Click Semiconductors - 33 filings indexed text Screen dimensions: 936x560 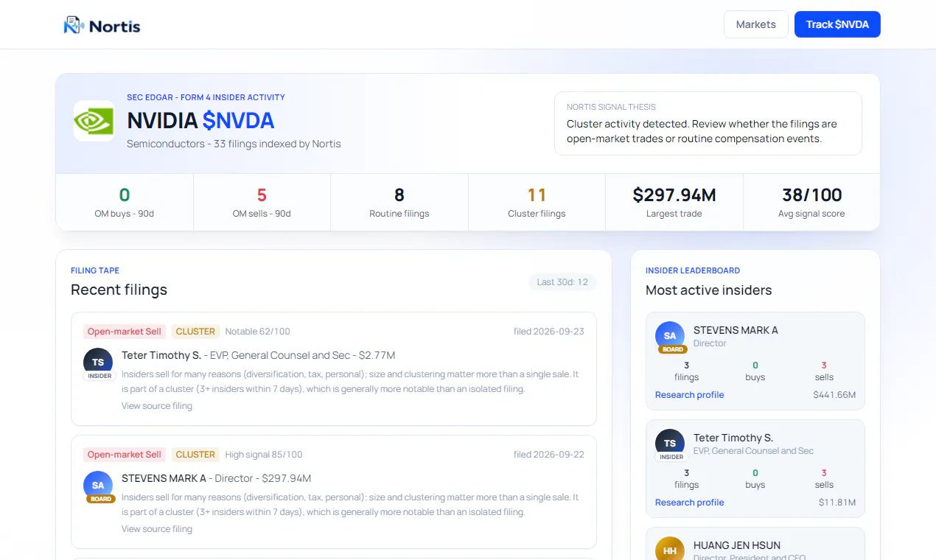click(x=234, y=144)
